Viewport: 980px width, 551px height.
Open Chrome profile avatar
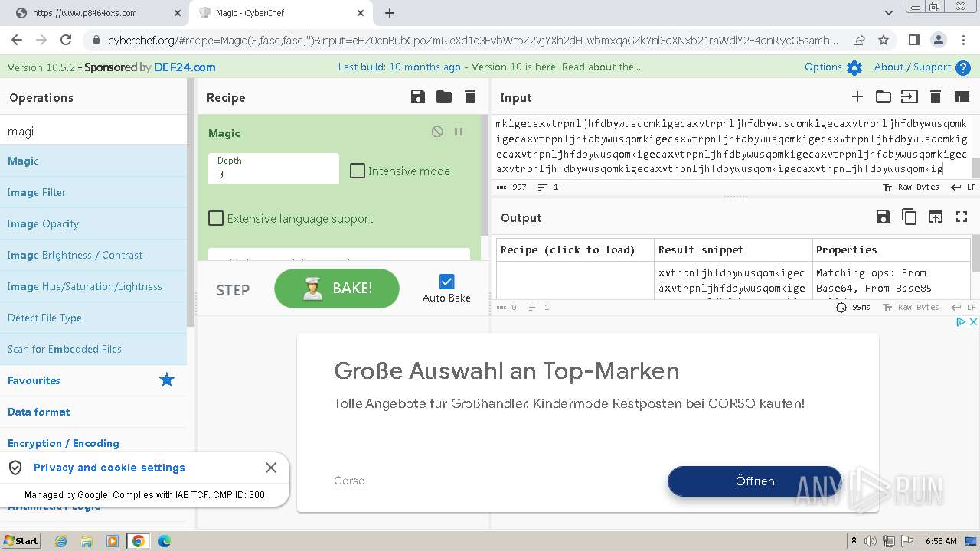point(939,40)
